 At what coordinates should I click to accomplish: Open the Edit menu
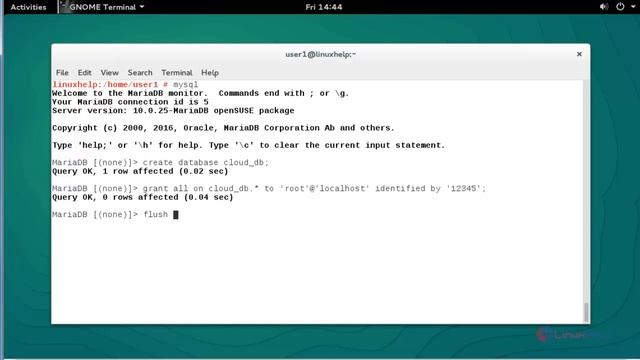[84, 73]
